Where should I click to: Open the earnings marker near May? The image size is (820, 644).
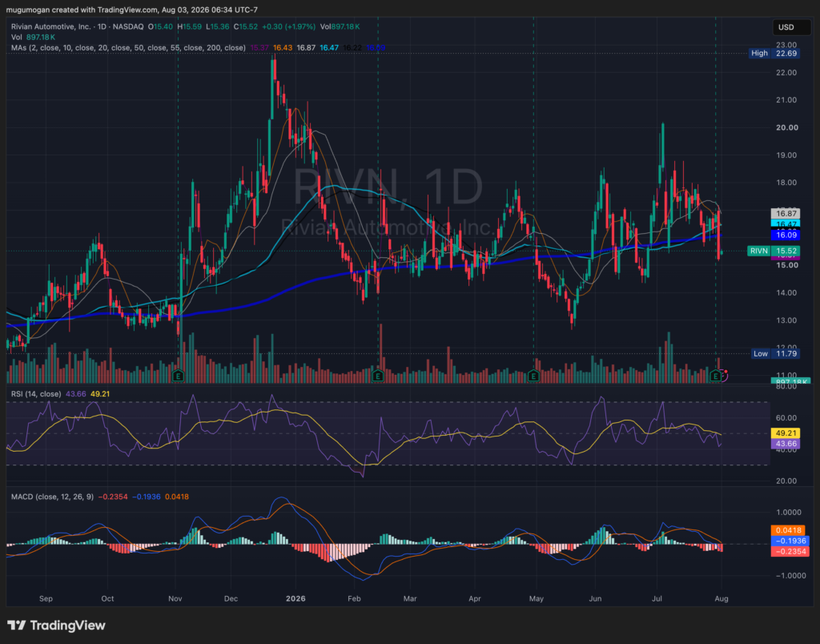(x=533, y=376)
